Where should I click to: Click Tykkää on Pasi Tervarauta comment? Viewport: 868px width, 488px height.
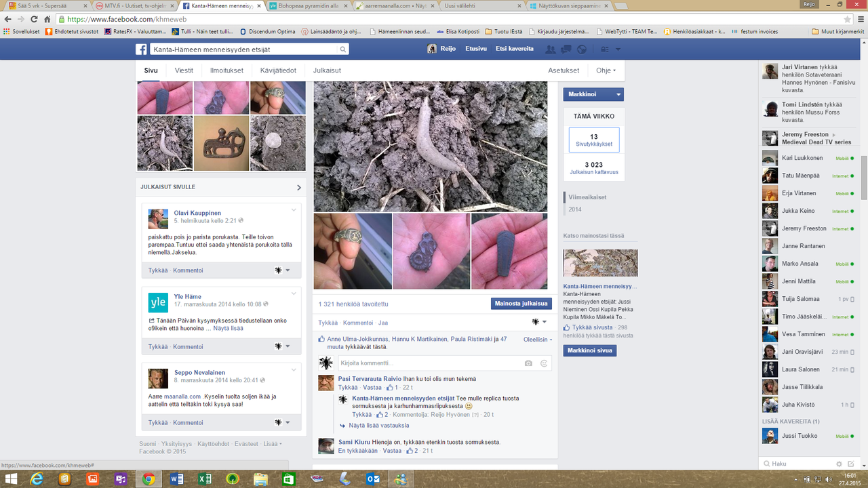pyautogui.click(x=347, y=388)
